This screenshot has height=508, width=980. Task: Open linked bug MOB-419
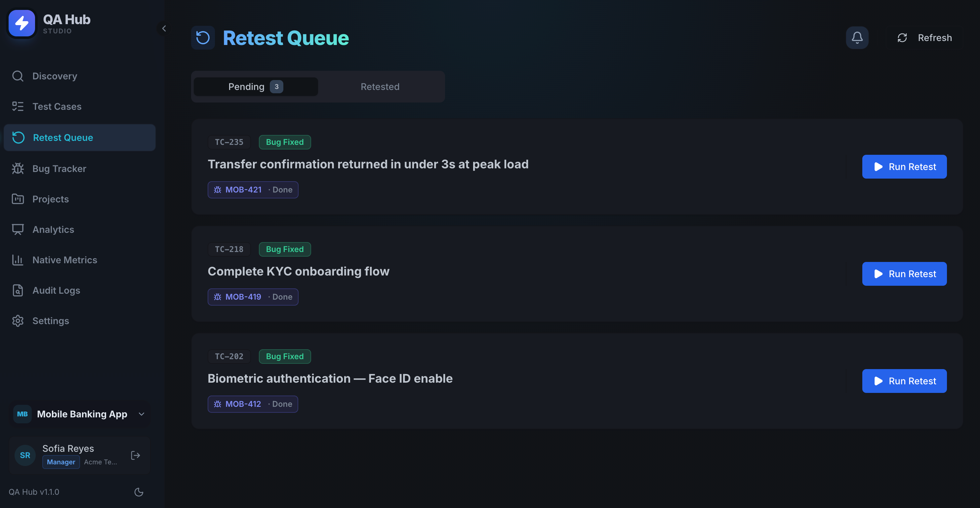click(x=253, y=297)
